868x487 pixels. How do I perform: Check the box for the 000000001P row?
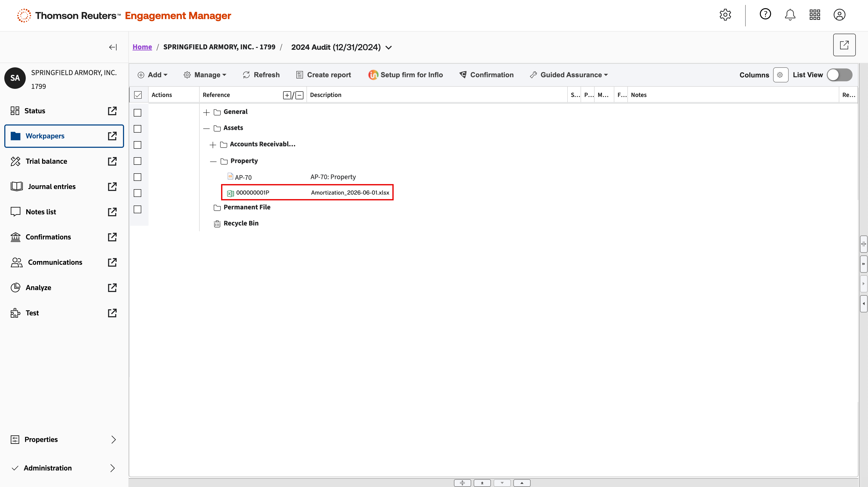[x=138, y=193]
